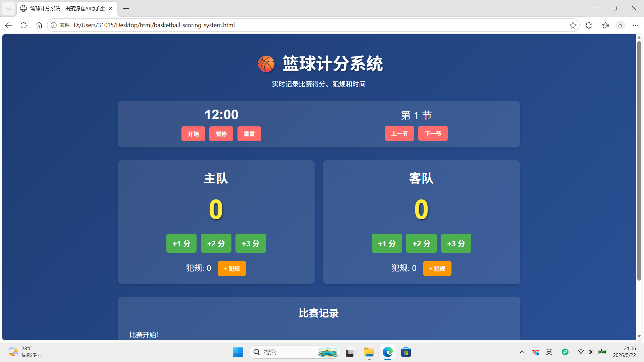Open the battery status tray icon
The image size is (644, 362).
pyautogui.click(x=602, y=352)
